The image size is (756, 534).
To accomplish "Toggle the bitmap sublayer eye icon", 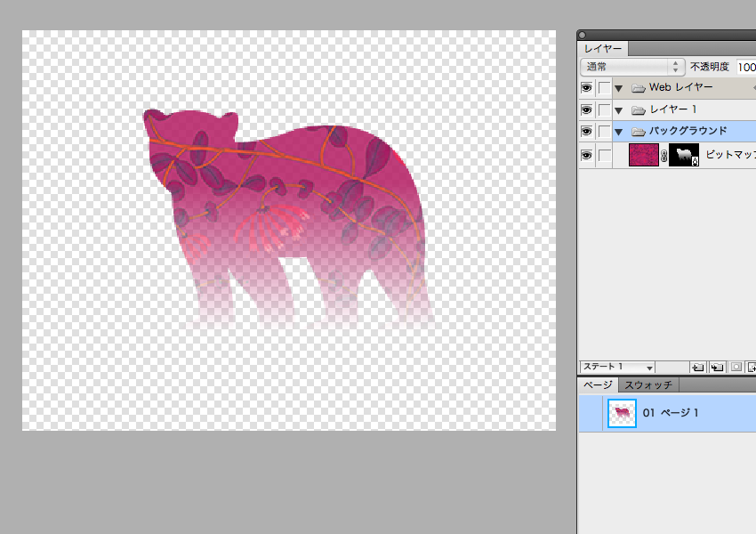I will 586,155.
